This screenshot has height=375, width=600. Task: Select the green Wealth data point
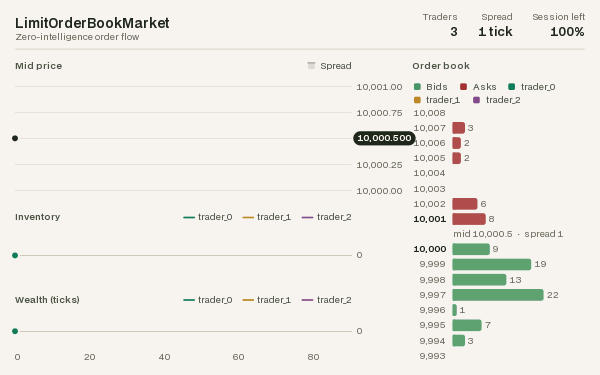15,331
